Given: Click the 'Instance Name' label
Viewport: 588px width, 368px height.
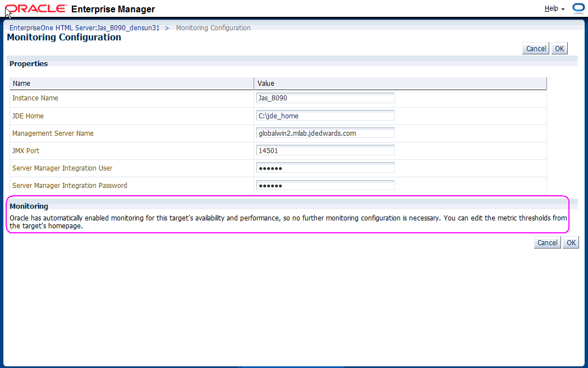Looking at the screenshot, I should (35, 98).
